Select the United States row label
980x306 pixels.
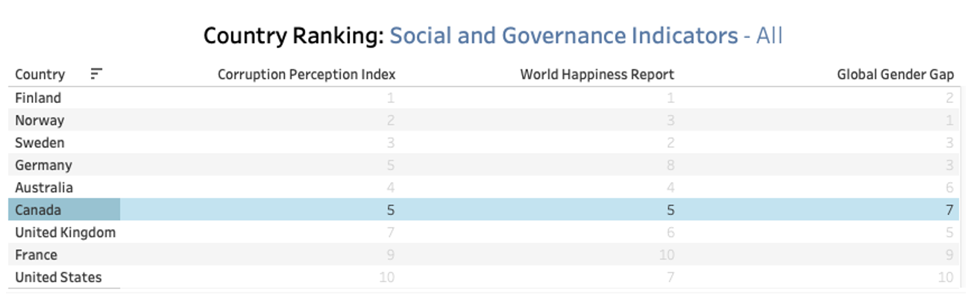click(x=58, y=277)
